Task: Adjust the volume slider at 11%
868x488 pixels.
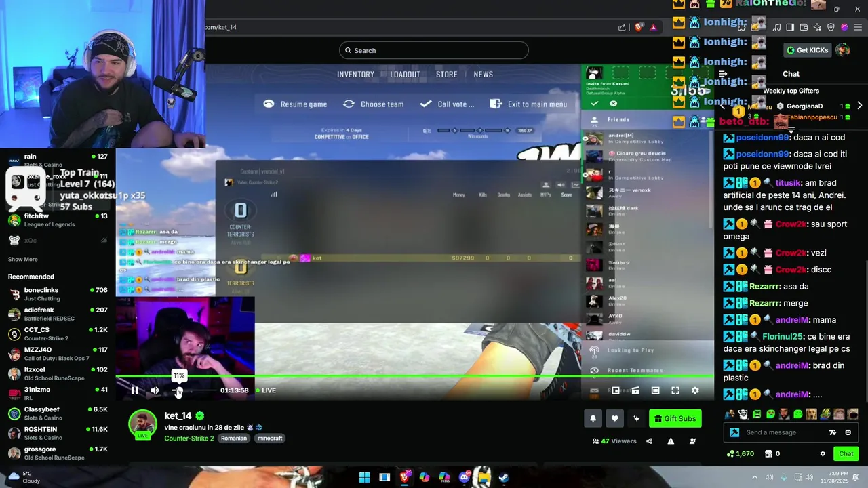Action: click(x=178, y=390)
